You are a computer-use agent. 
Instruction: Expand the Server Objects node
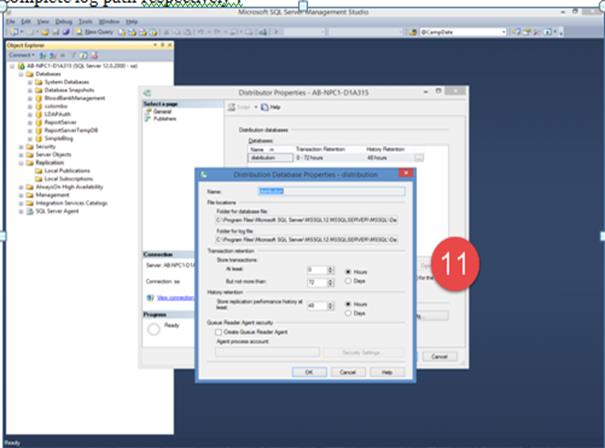click(21, 155)
